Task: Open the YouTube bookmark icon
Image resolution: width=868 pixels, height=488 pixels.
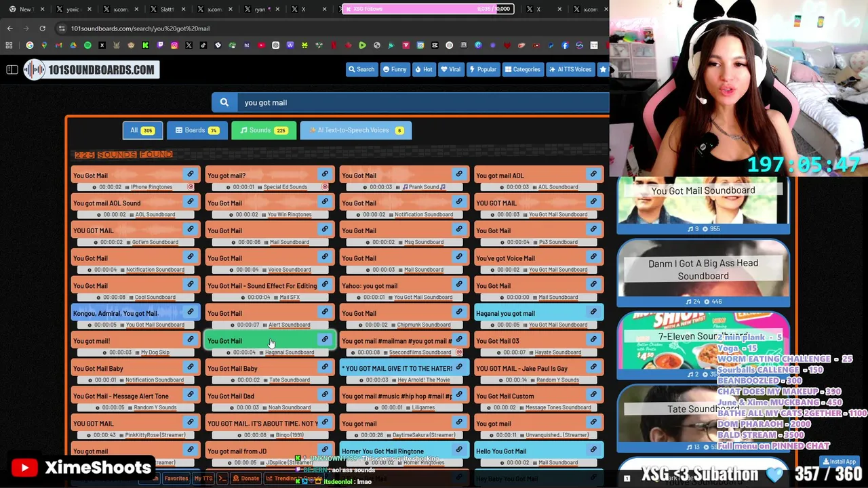Action: coord(261,45)
